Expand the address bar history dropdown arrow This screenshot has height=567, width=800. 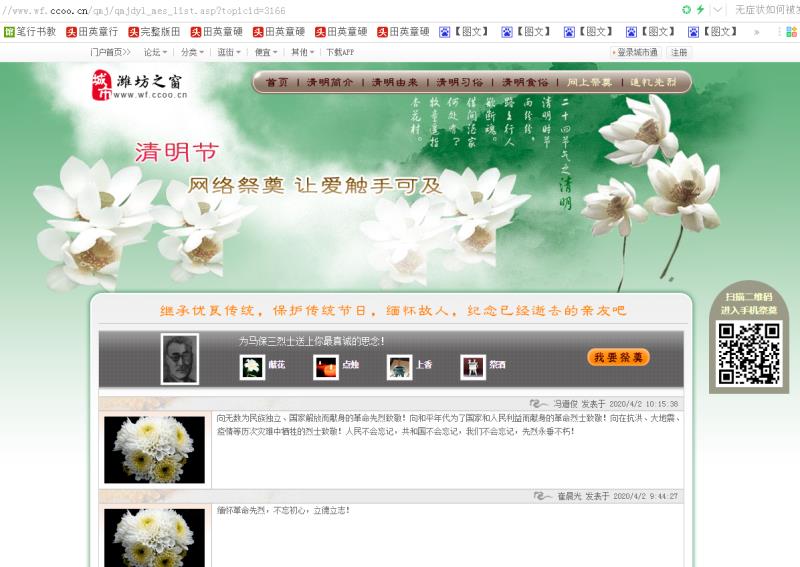tap(718, 10)
